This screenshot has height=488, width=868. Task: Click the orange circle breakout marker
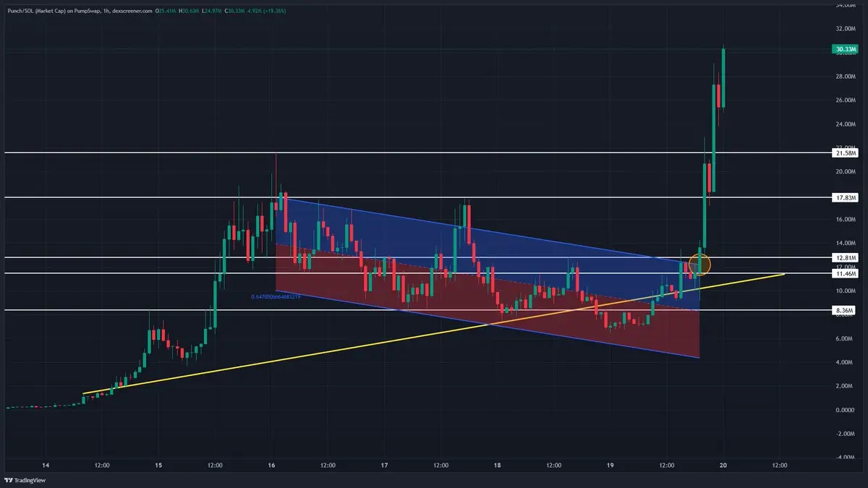701,265
